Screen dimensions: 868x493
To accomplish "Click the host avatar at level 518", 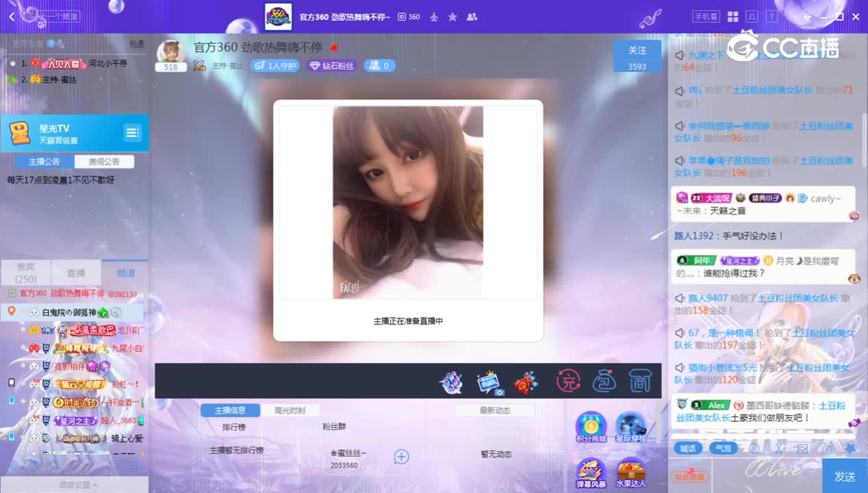I will 170,53.
